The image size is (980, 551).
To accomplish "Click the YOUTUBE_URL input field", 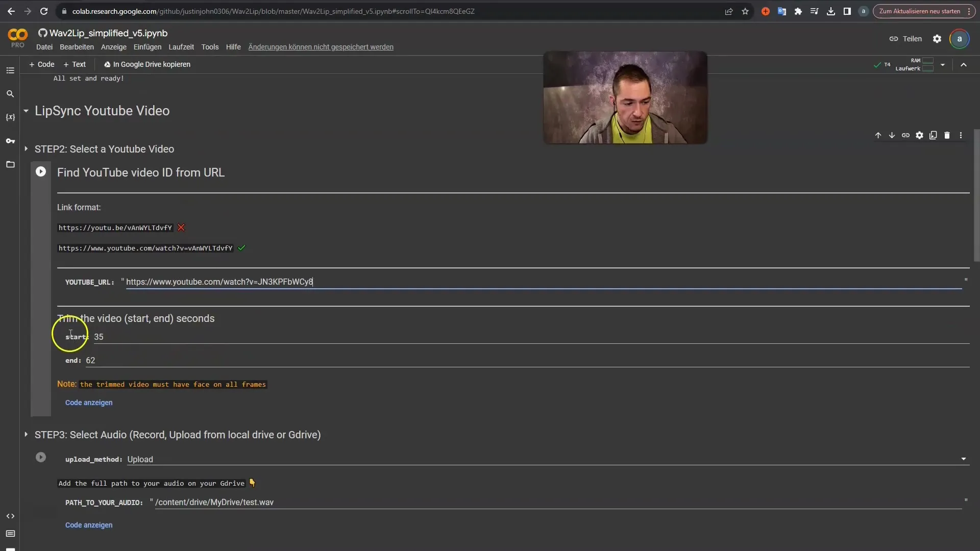I will 544,282.
